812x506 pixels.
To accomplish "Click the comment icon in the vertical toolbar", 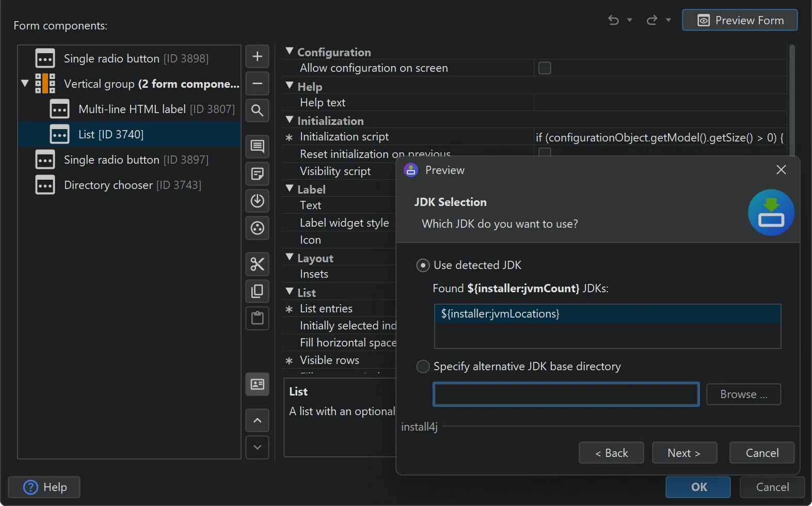I will [x=257, y=146].
